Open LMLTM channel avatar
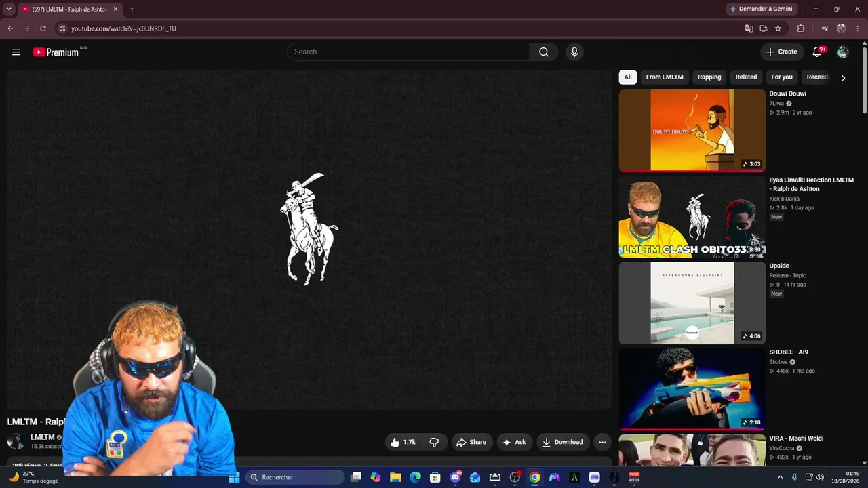Screen dimensions: 868x488 point(15,441)
